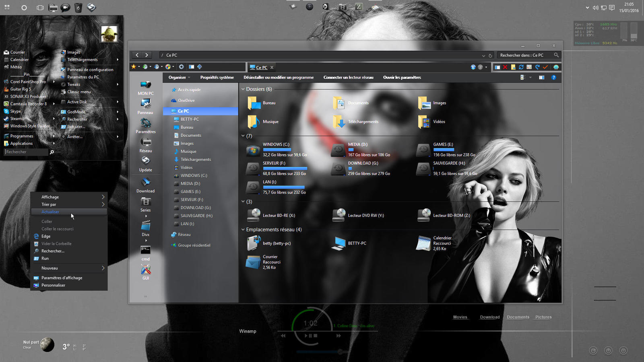Image resolution: width=644 pixels, height=362 pixels.
Task: Click Connecter un lecteur réseau
Action: [x=349, y=77]
